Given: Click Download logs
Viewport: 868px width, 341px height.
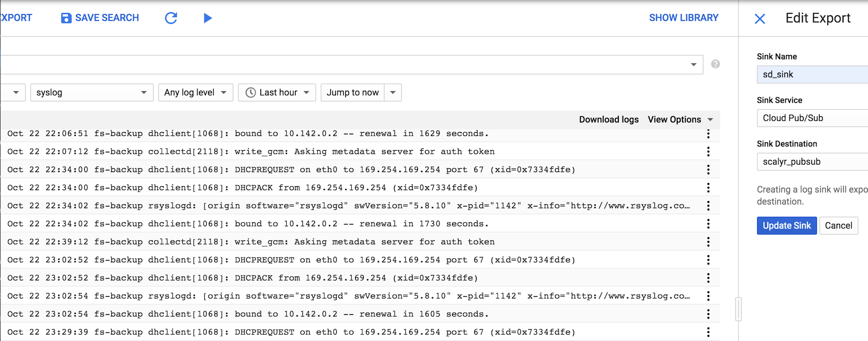Looking at the screenshot, I should (x=609, y=120).
